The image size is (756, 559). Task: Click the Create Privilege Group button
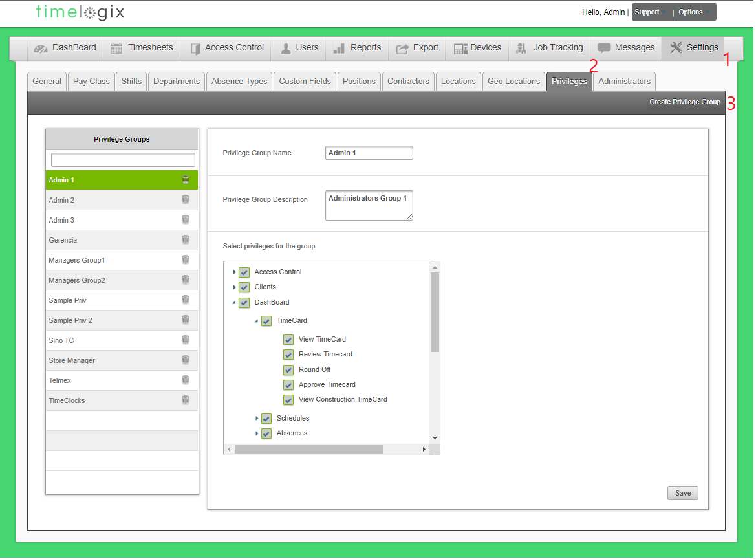click(x=685, y=102)
